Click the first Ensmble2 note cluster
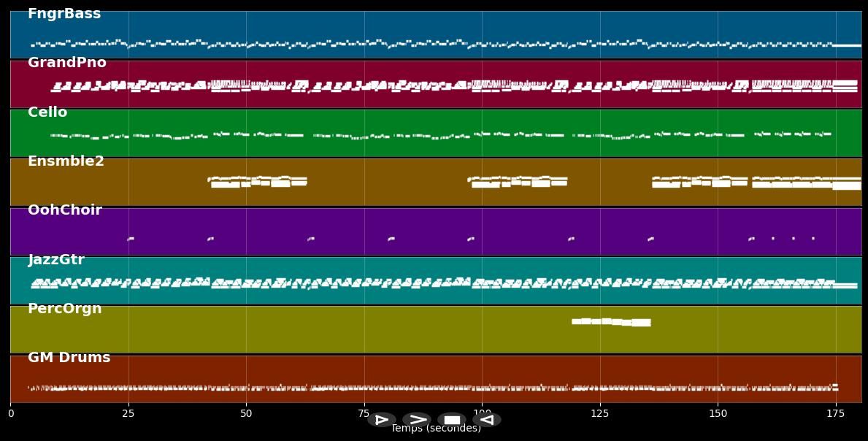The height and width of the screenshot is (441, 868). tap(258, 181)
